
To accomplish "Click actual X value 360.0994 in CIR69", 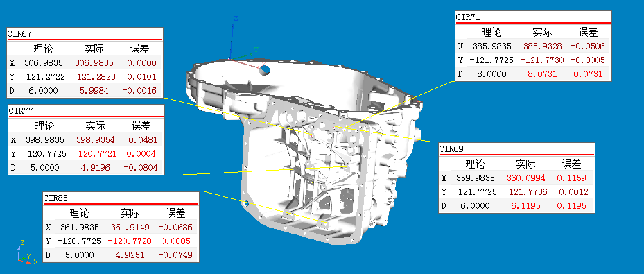I will pos(525,178).
